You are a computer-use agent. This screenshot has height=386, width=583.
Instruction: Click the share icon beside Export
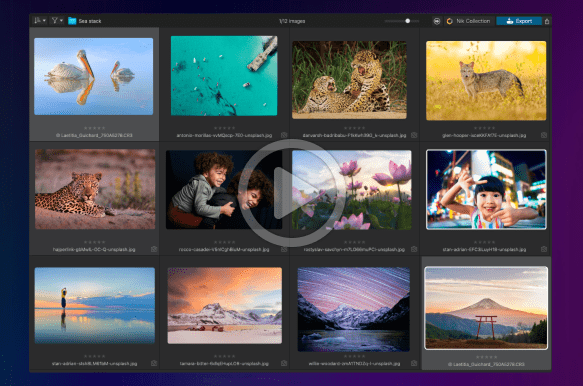[547, 21]
